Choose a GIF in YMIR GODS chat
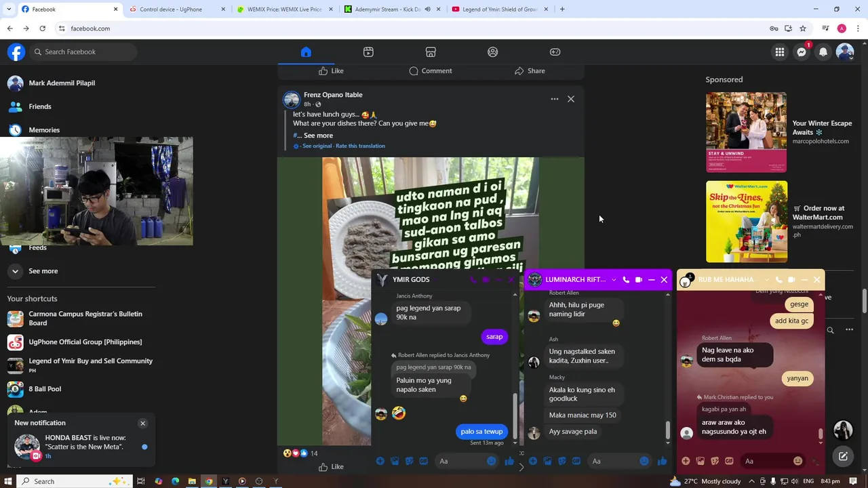 pyautogui.click(x=424, y=462)
